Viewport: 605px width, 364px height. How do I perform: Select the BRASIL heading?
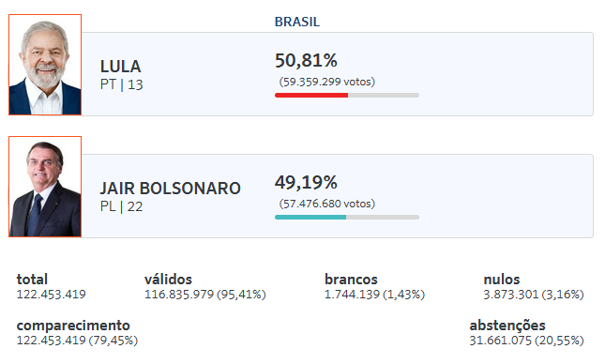pyautogui.click(x=297, y=22)
